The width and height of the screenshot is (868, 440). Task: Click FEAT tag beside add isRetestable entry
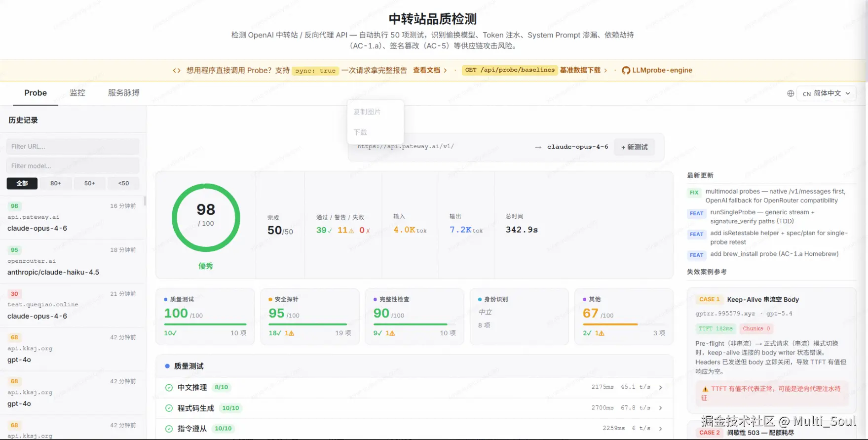(x=696, y=235)
